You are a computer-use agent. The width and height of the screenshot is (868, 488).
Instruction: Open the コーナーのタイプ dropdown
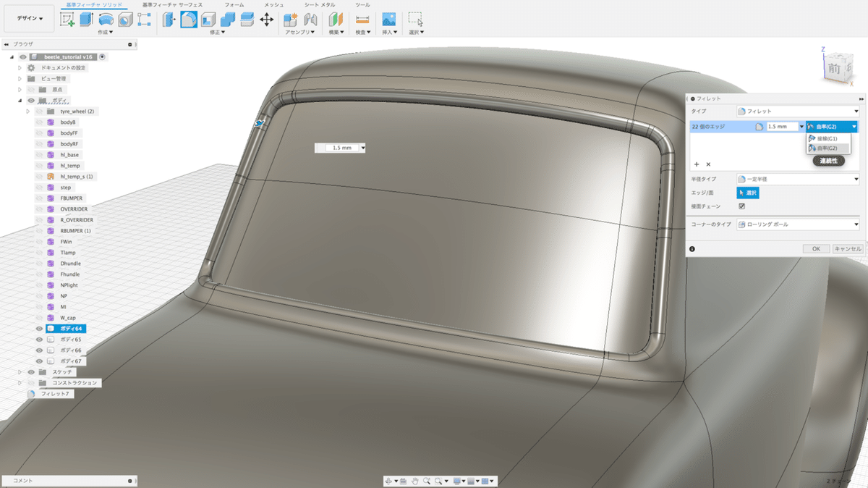(797, 224)
